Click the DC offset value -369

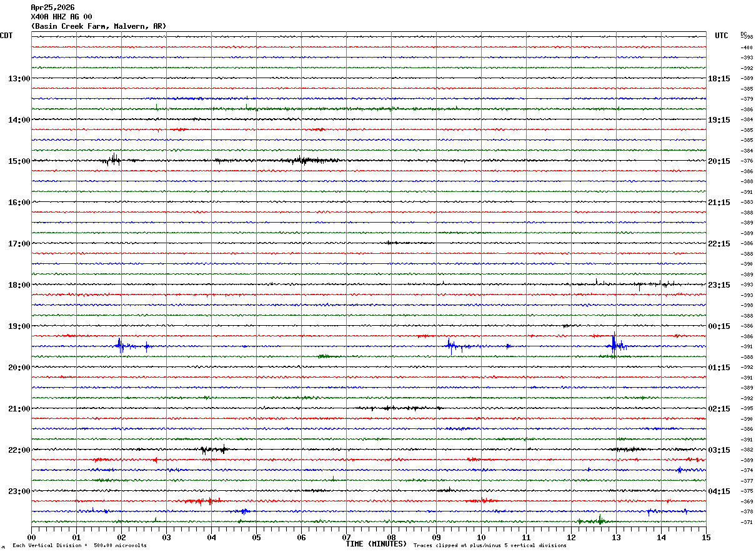pyautogui.click(x=747, y=501)
